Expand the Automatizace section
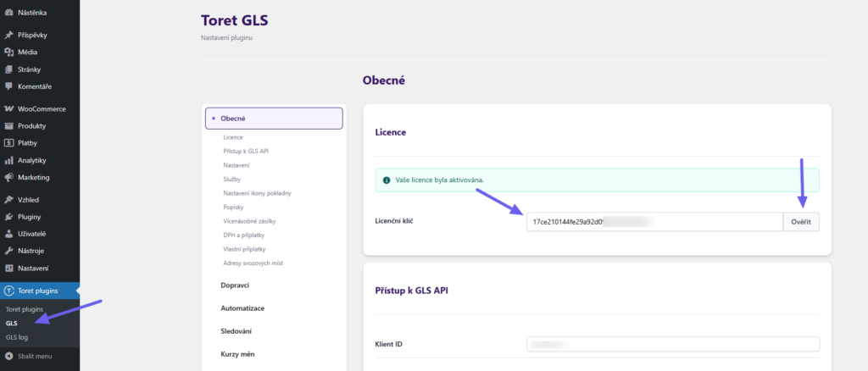This screenshot has width=868, height=371. 242,308
